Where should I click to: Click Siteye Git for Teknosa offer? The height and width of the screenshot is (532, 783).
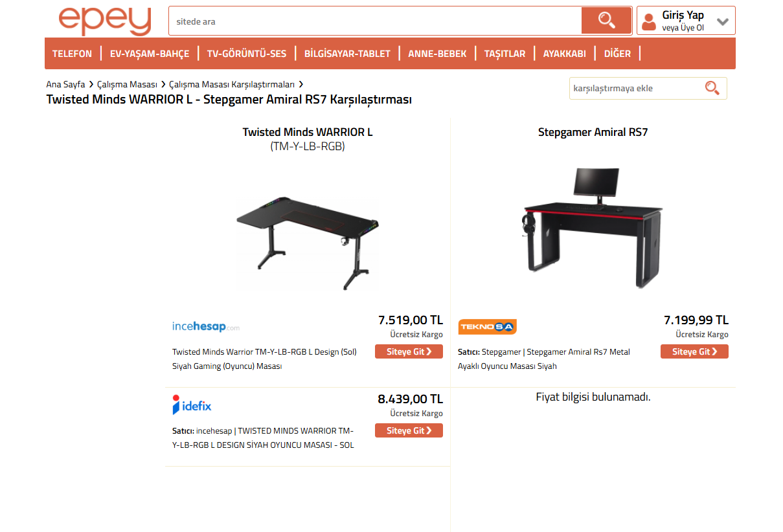click(694, 351)
